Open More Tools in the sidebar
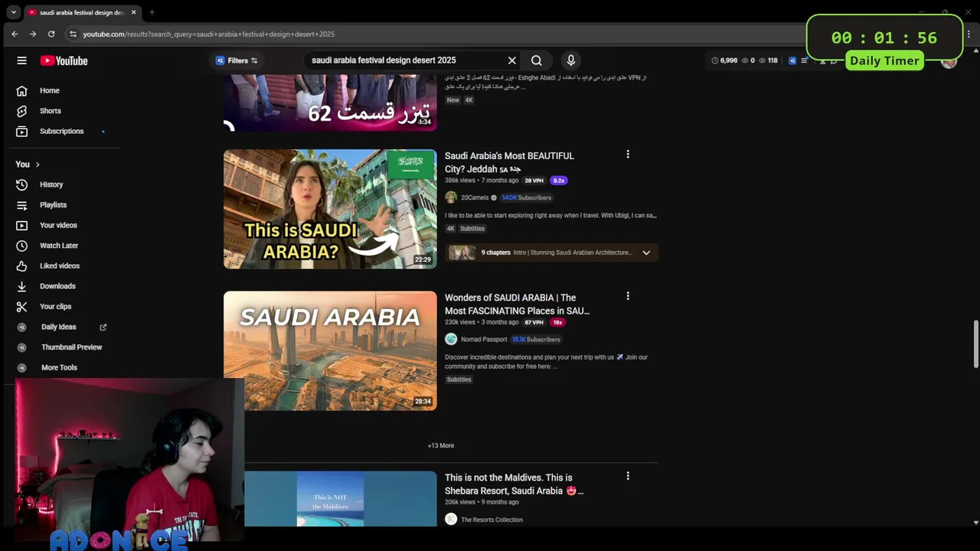The height and width of the screenshot is (551, 980). pos(59,367)
